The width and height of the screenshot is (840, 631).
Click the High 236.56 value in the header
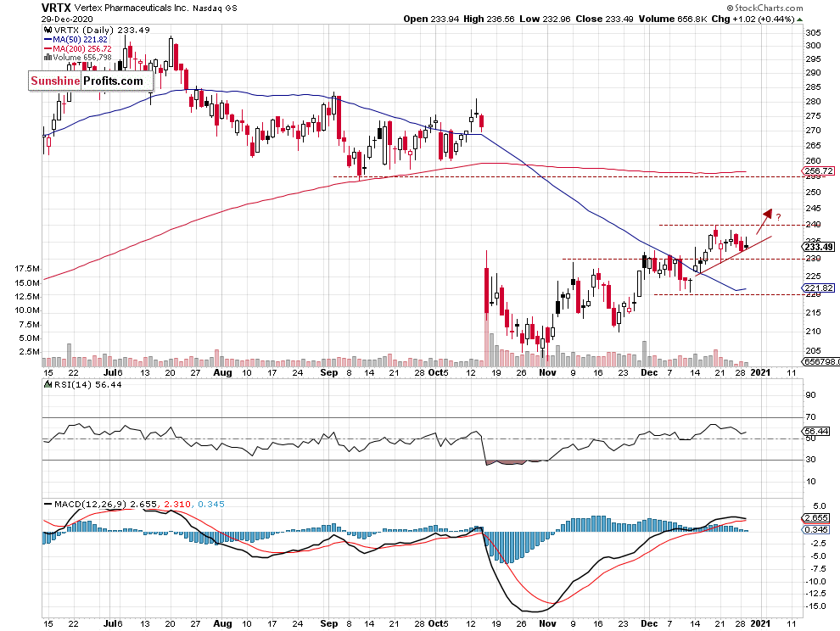489,19
